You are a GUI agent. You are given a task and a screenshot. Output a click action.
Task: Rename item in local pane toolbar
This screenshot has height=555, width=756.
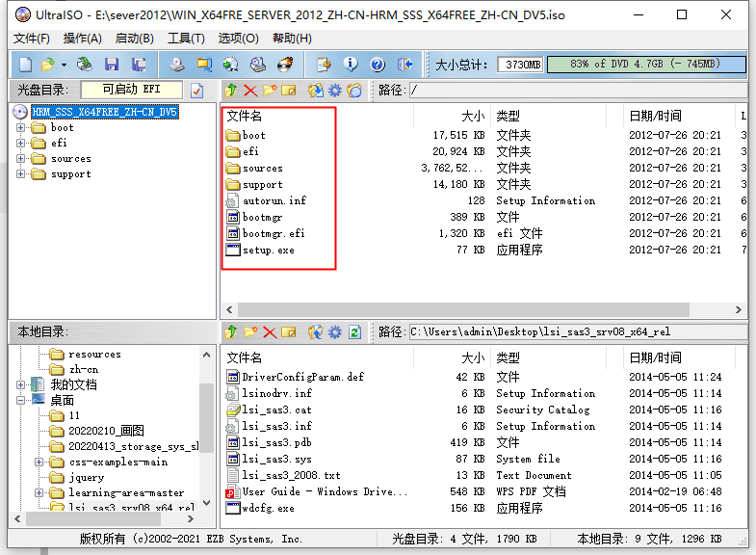(x=288, y=331)
